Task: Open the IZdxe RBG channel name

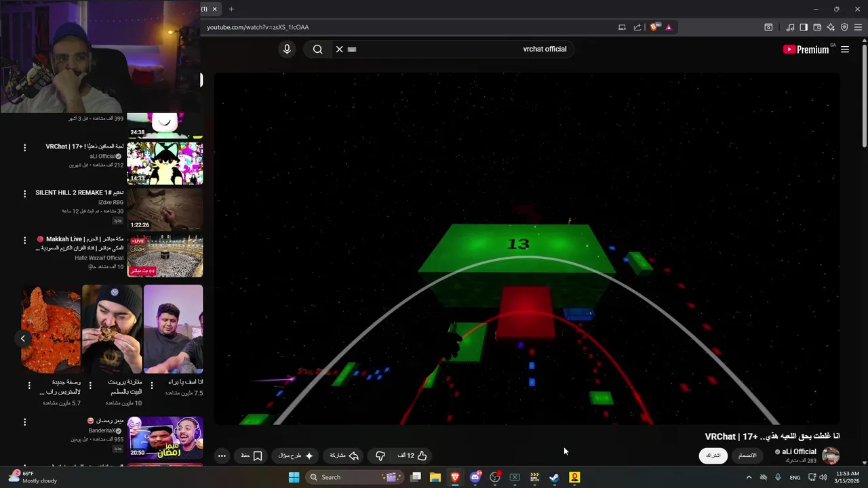Action: coord(111,203)
